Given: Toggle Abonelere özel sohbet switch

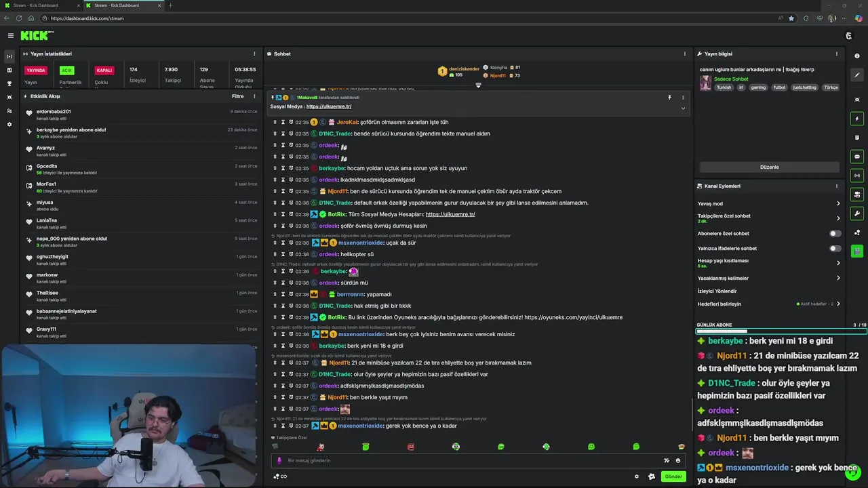Looking at the screenshot, I should [x=835, y=234].
